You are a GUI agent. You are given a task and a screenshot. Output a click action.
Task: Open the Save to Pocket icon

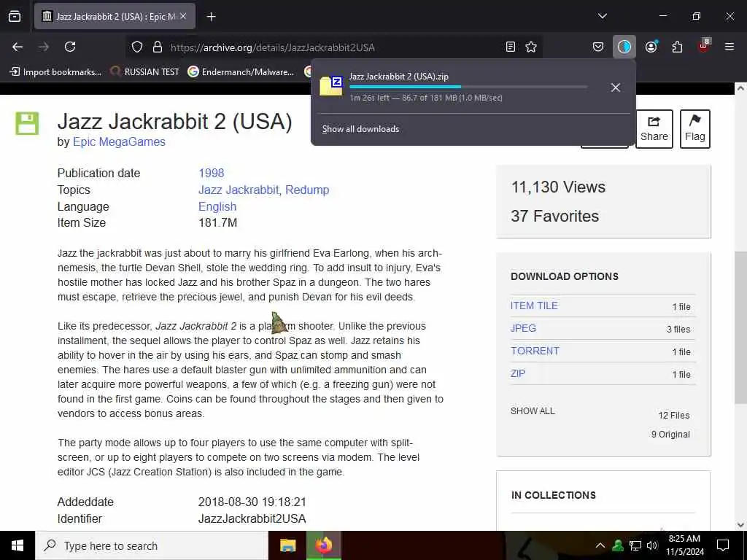[x=598, y=47]
